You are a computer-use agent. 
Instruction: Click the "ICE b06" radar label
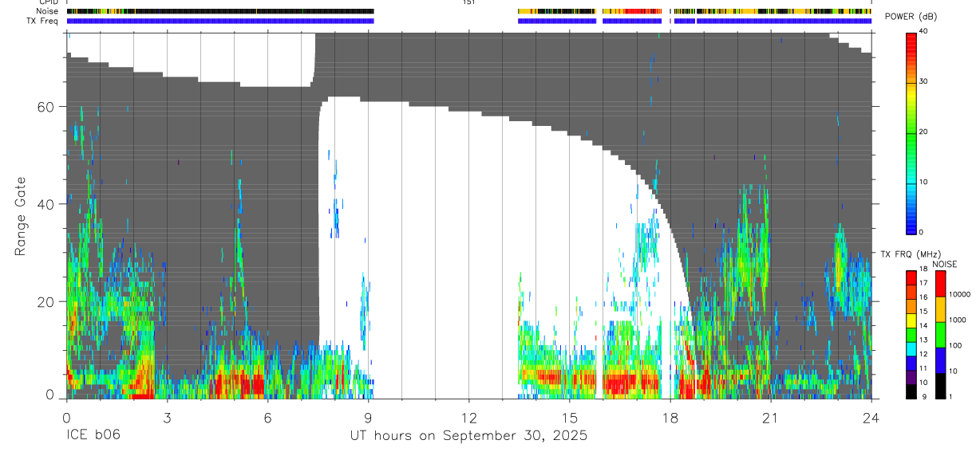(x=93, y=436)
